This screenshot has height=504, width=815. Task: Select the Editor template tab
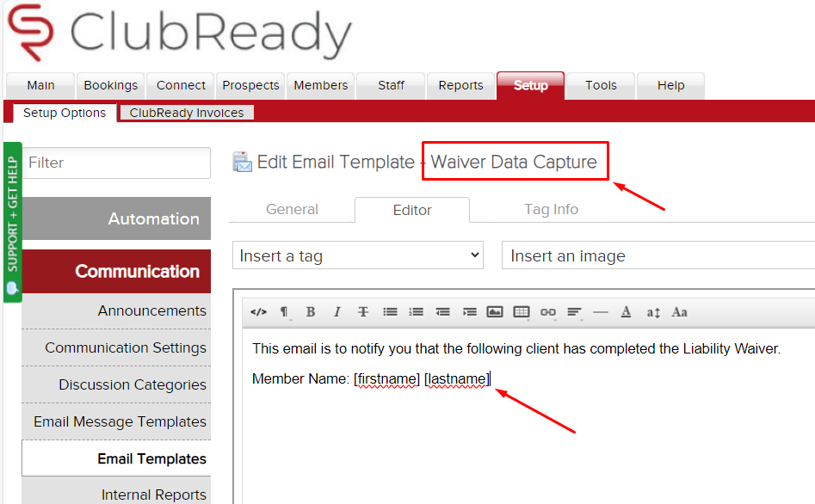point(412,210)
